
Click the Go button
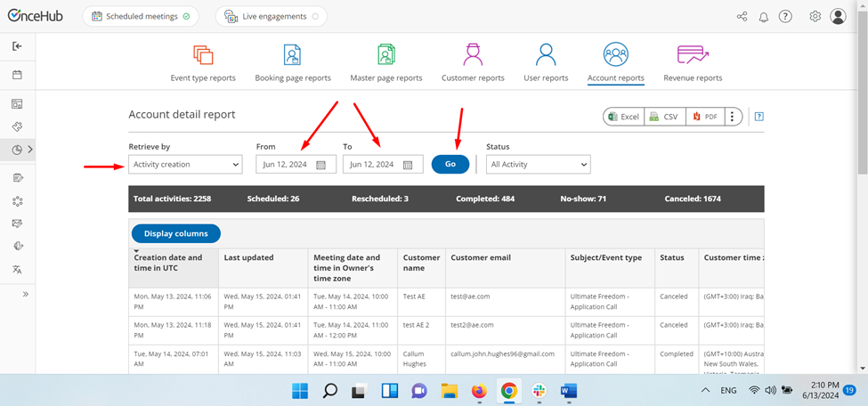[450, 165]
